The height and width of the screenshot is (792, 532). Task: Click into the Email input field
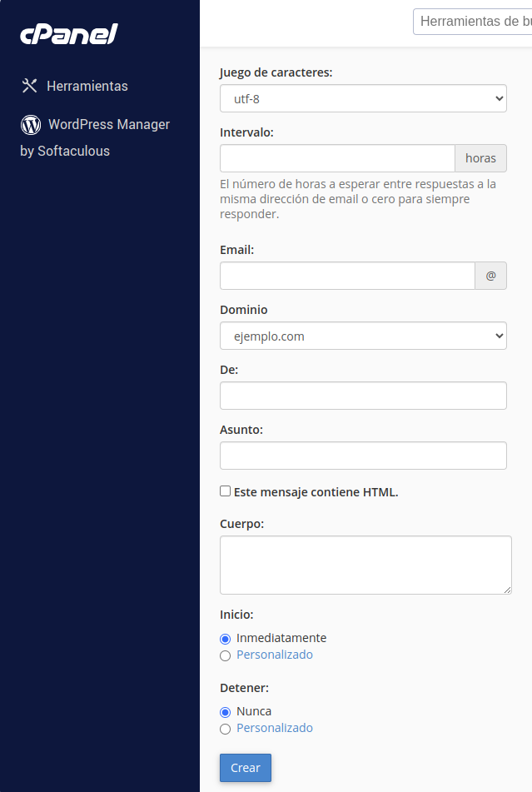tap(347, 276)
